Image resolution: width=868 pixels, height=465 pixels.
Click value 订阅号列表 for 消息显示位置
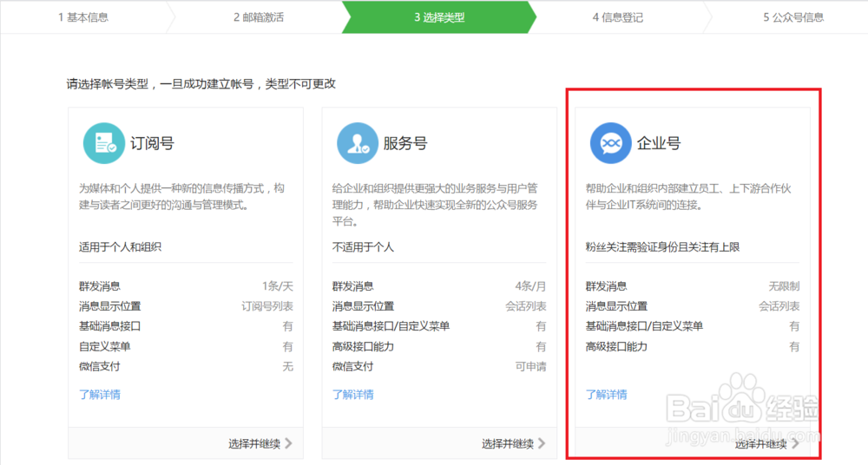tap(267, 306)
